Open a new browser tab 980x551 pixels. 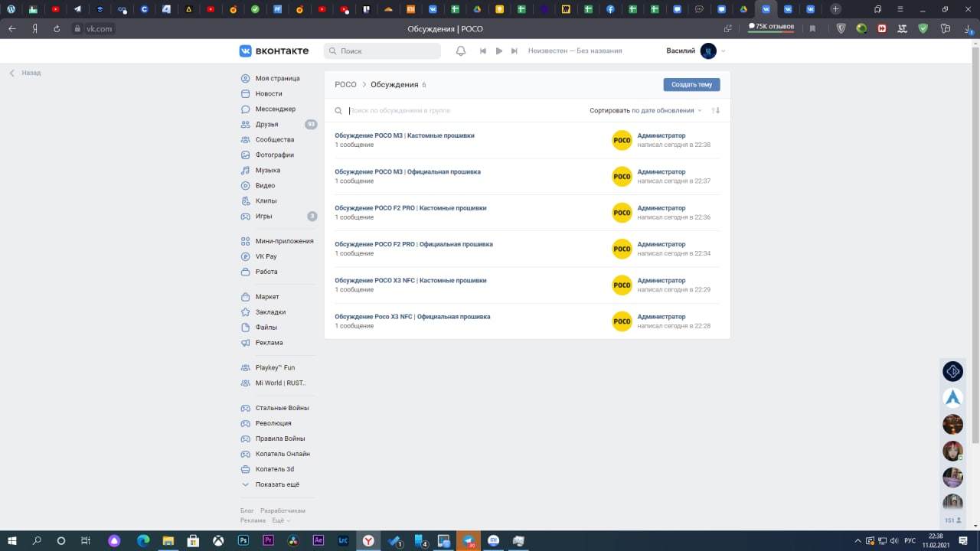pyautogui.click(x=835, y=9)
